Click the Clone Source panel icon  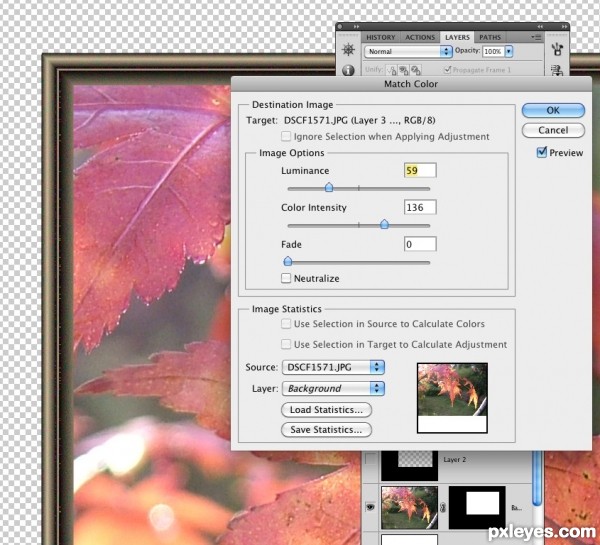(x=557, y=70)
